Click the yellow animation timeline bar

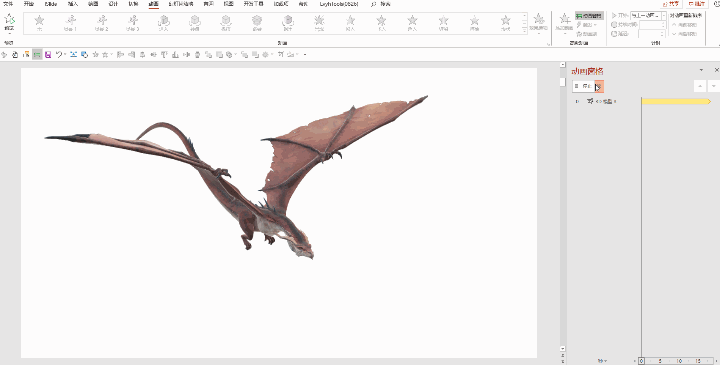(x=676, y=101)
